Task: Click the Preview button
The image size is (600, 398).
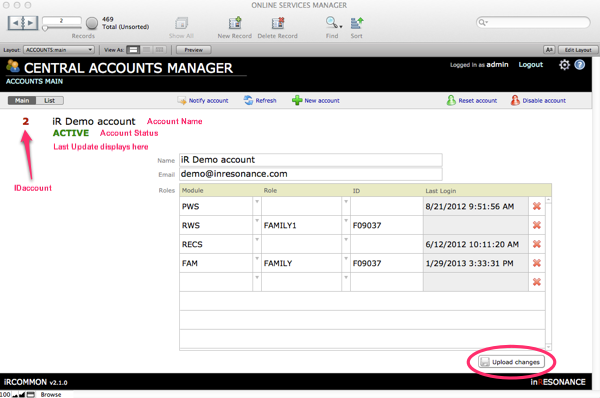Action: 194,50
